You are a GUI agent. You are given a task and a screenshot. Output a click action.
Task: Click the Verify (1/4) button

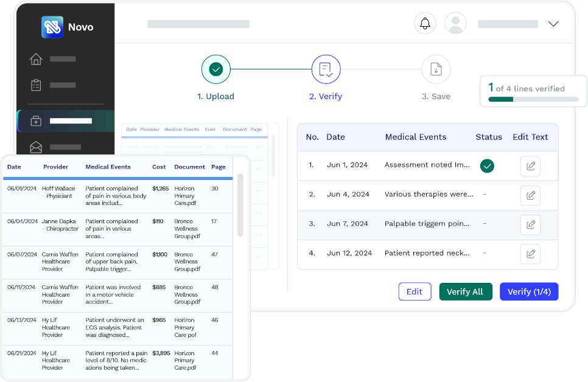[529, 291]
